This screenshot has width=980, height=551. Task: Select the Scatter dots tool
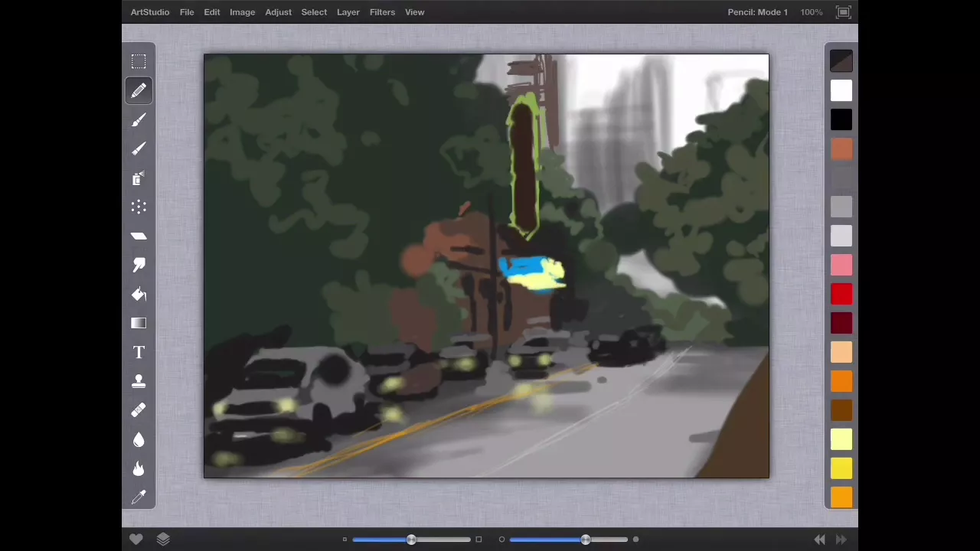[139, 207]
